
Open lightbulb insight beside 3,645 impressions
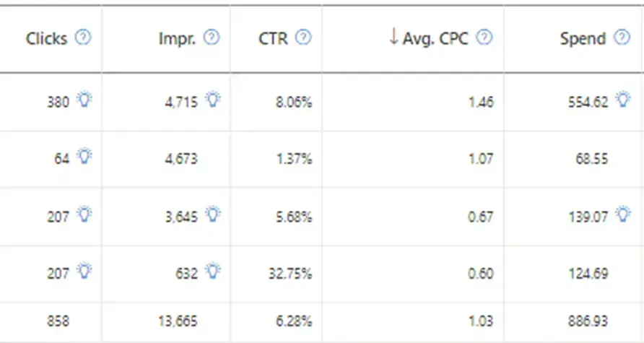(x=213, y=214)
